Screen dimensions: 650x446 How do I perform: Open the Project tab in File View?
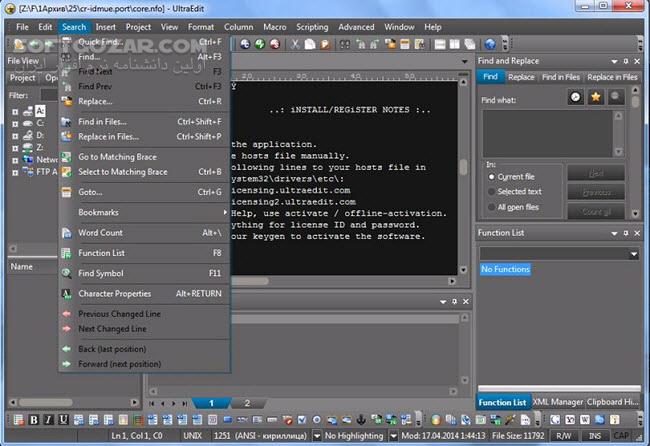pyautogui.click(x=23, y=78)
